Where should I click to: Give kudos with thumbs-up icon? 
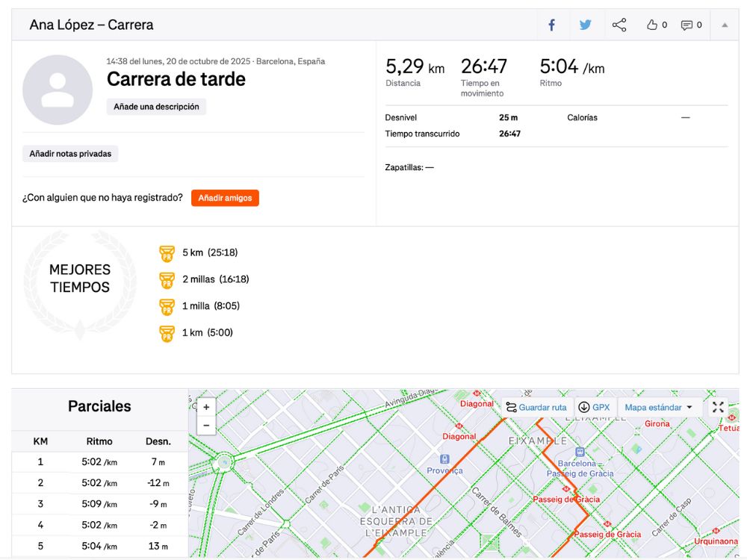click(652, 25)
